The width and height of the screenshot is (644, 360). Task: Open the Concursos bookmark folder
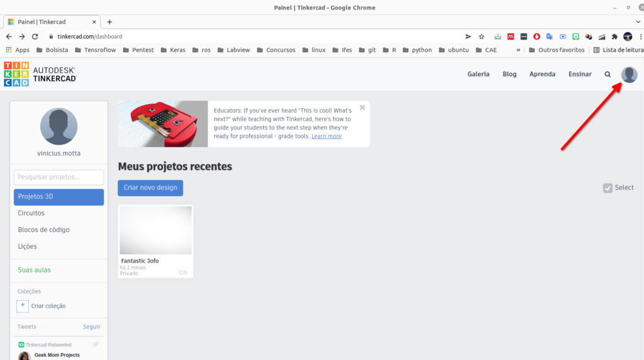coord(276,50)
